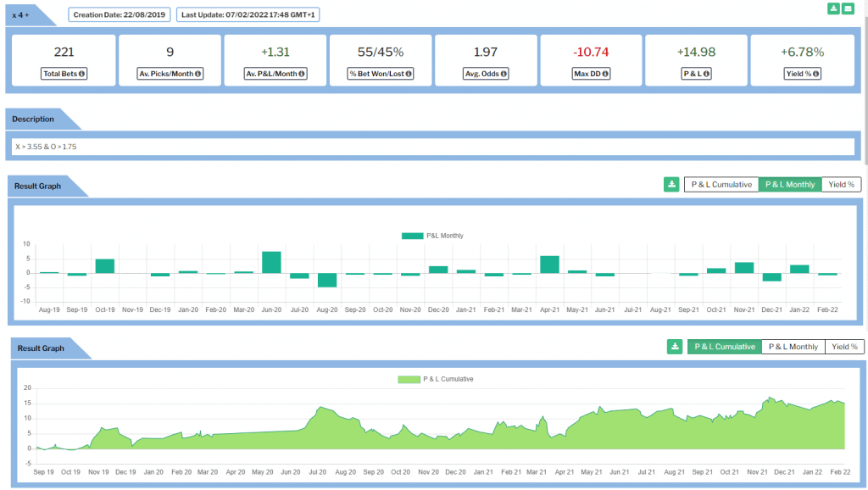868x490 pixels.
Task: Download the P & L Cumulative area chart
Action: (675, 346)
